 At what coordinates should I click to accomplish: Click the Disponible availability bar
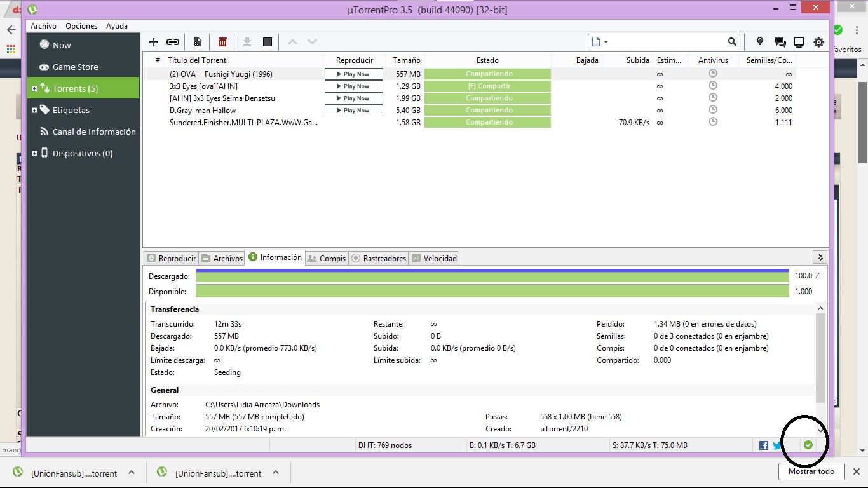(x=492, y=291)
